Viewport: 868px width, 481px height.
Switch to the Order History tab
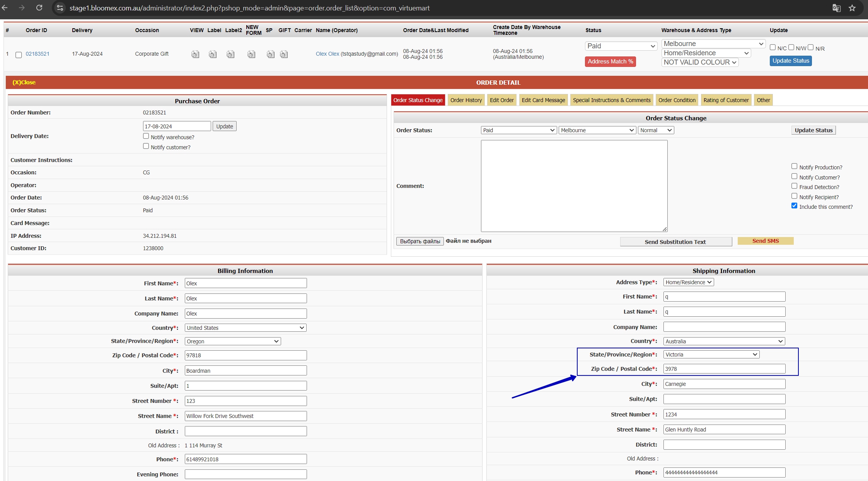coord(466,100)
